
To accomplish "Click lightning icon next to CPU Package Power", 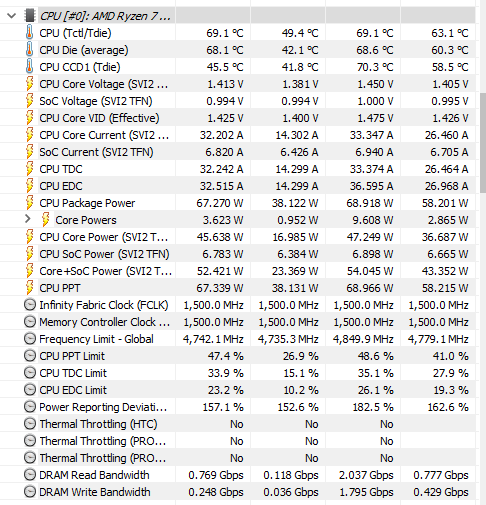I will [30, 203].
